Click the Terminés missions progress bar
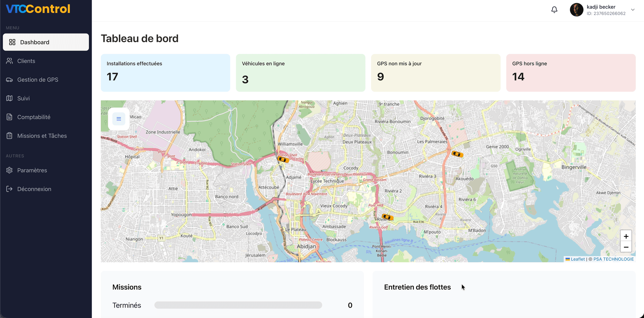 238,305
